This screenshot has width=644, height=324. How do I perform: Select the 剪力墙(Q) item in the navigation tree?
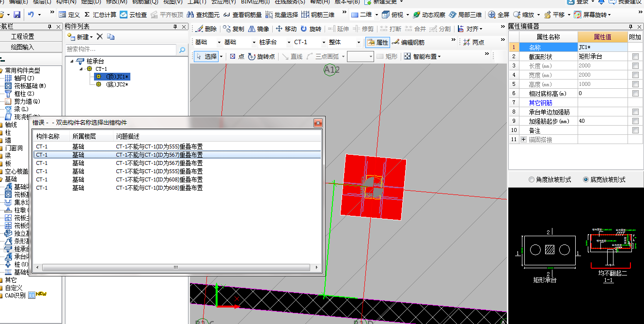tap(27, 101)
